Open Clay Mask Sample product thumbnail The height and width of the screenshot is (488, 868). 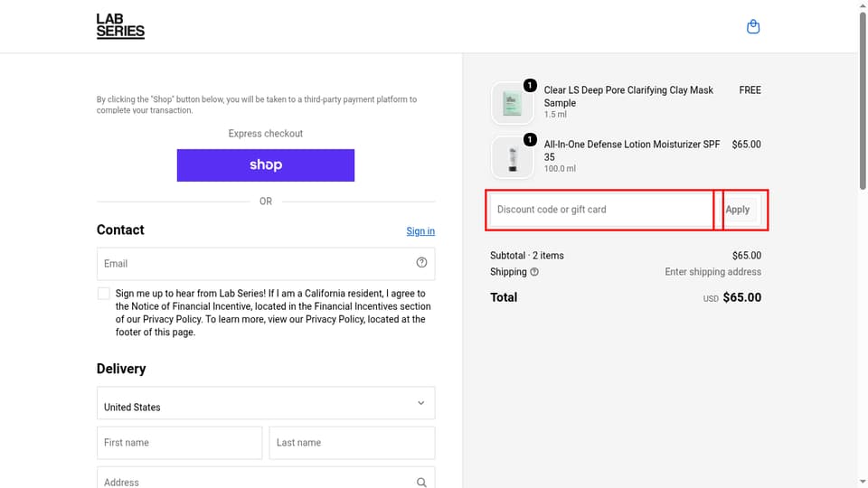pyautogui.click(x=513, y=103)
